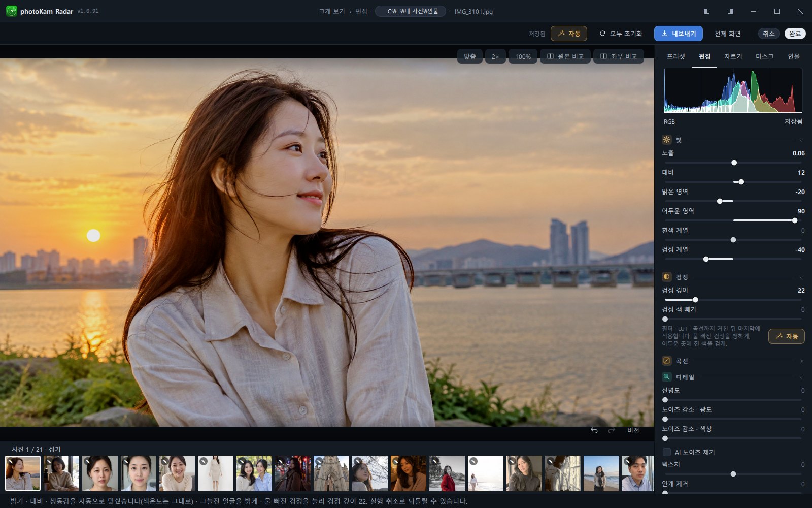Expand the 곡선 section chevron
The height and width of the screenshot is (508, 812).
click(801, 361)
